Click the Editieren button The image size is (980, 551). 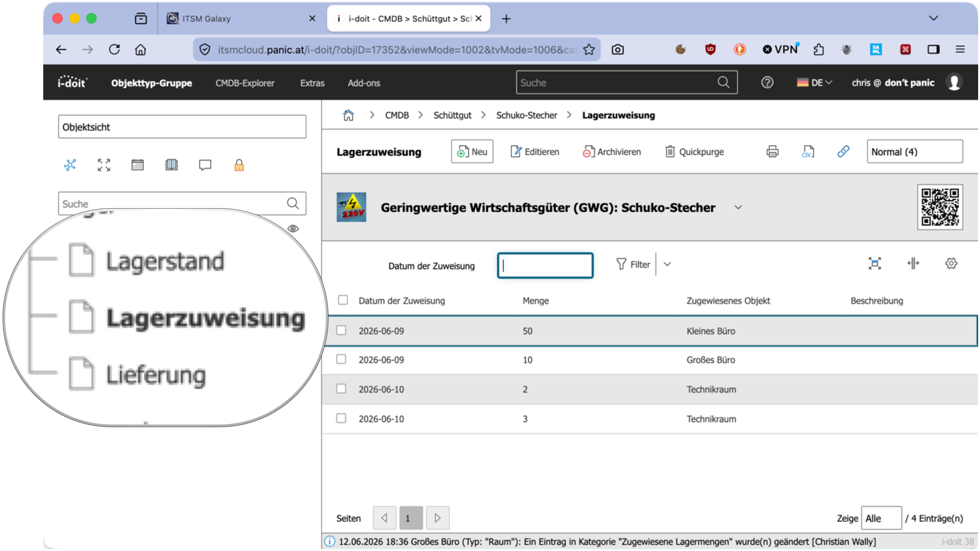click(534, 152)
